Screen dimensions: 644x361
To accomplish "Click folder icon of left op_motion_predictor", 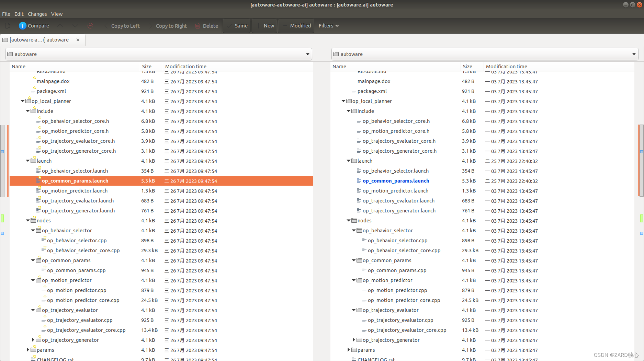I will tap(38, 280).
